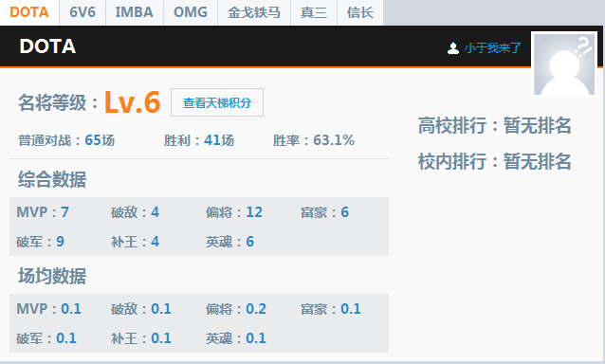Click the DOTA title in black header

tap(47, 46)
